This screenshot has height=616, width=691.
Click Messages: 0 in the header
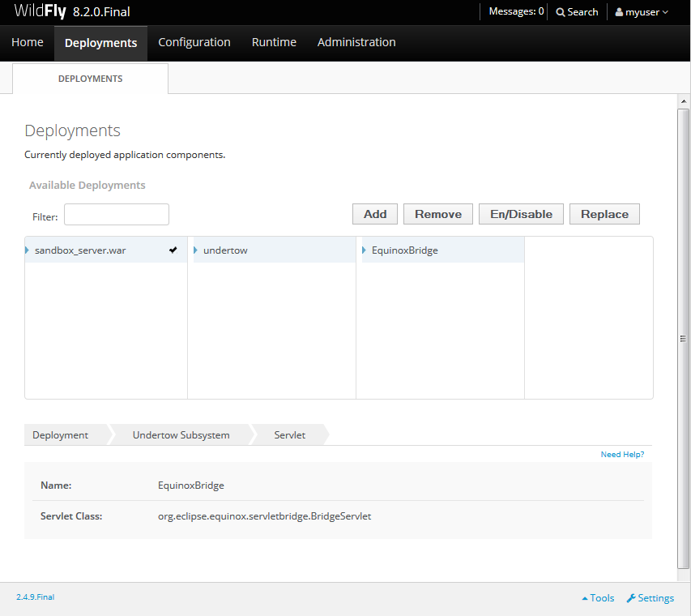click(x=517, y=11)
